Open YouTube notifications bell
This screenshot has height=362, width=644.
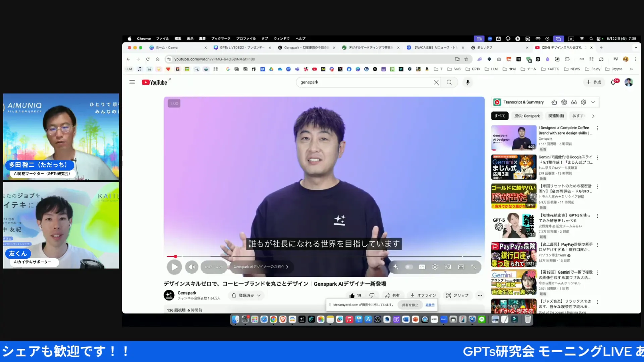click(x=613, y=82)
